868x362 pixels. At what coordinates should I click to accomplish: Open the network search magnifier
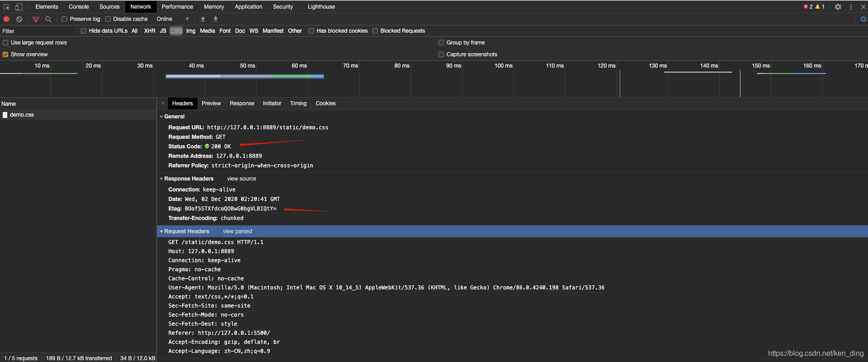tap(48, 19)
